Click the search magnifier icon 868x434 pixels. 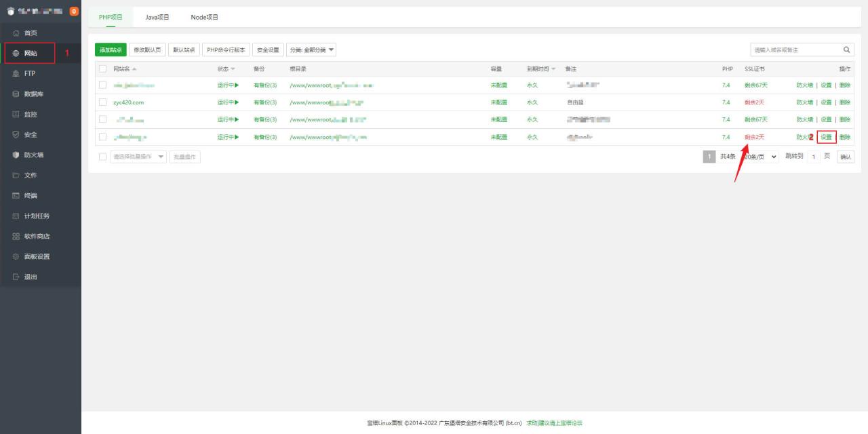[846, 50]
